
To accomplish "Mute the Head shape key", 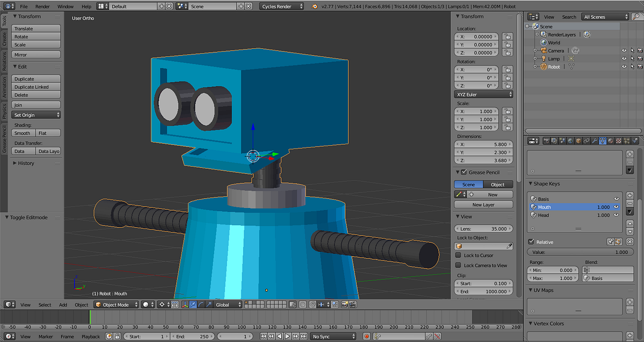I will pyautogui.click(x=616, y=215).
